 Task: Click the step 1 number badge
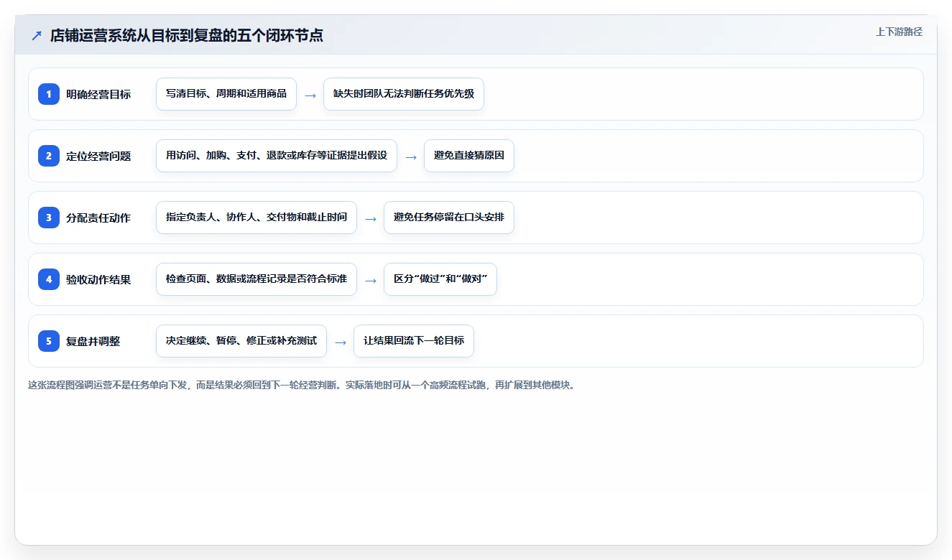(x=49, y=94)
